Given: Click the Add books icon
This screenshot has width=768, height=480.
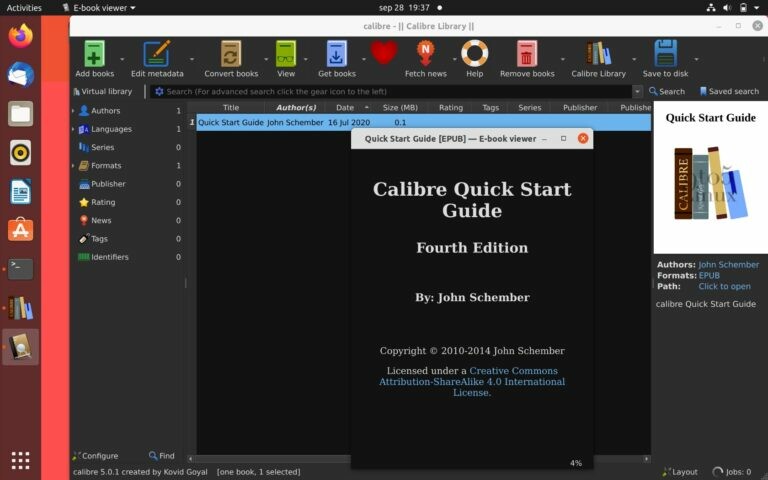Looking at the screenshot, I should [x=94, y=54].
